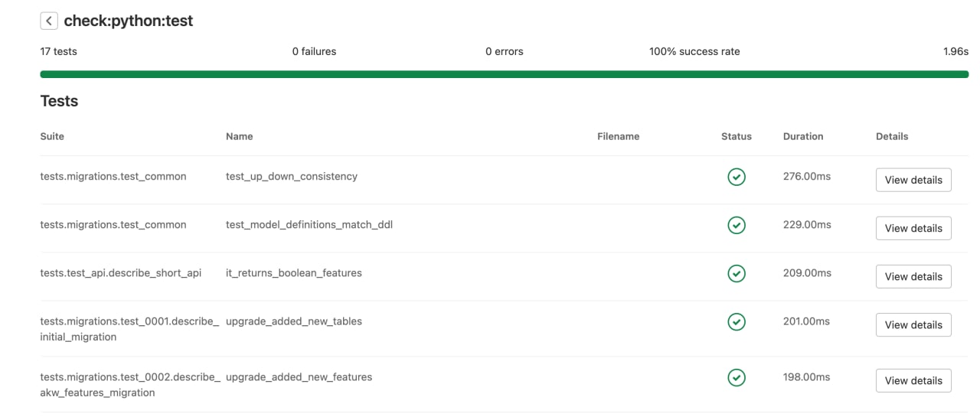980x420 pixels.
Task: Click passed status icon for upgrade_added_new_features
Action: pyautogui.click(x=737, y=377)
